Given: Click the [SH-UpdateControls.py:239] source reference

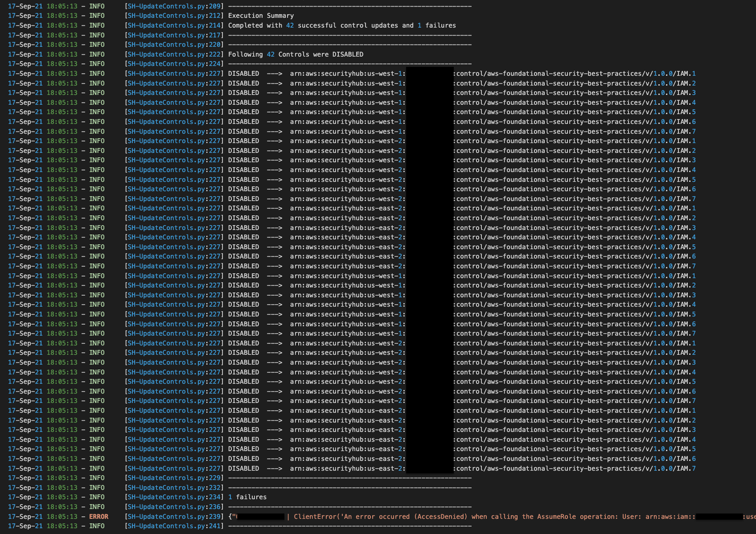Looking at the screenshot, I should pyautogui.click(x=174, y=517).
